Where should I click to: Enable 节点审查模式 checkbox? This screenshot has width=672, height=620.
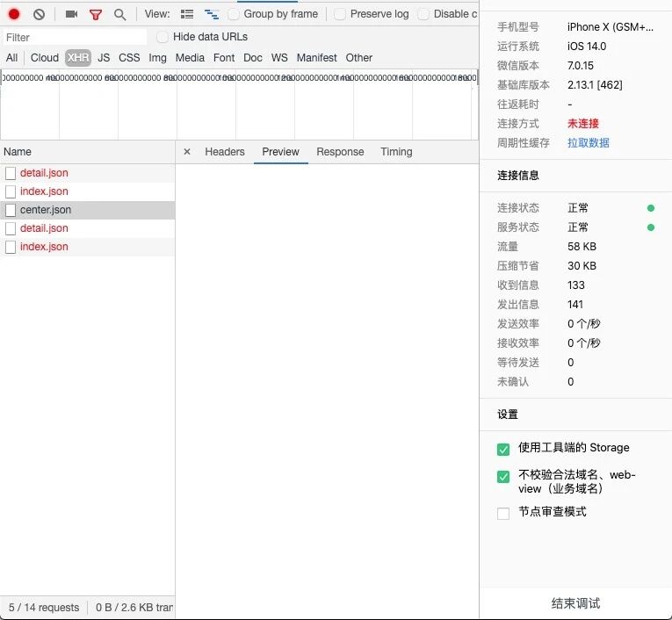tap(503, 513)
